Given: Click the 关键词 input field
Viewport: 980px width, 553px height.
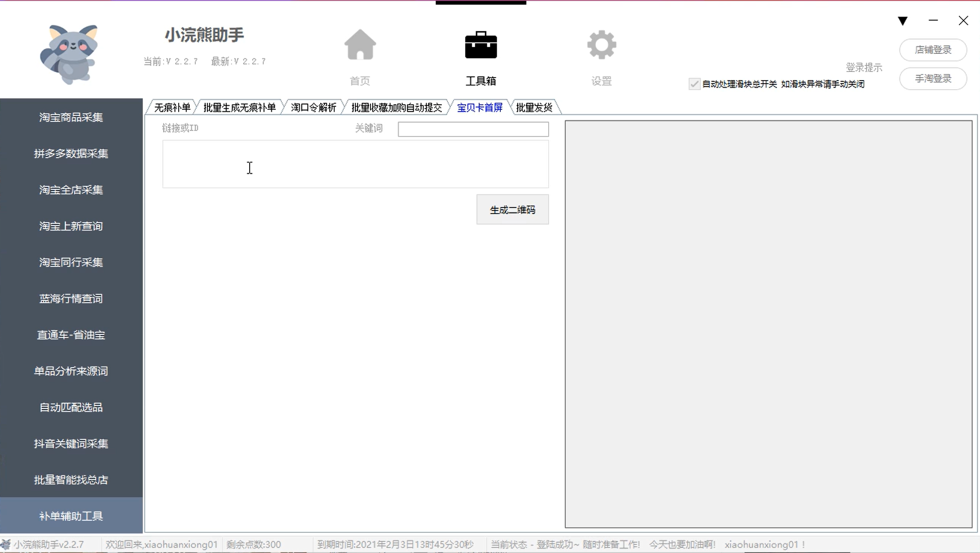Looking at the screenshot, I should (x=473, y=129).
